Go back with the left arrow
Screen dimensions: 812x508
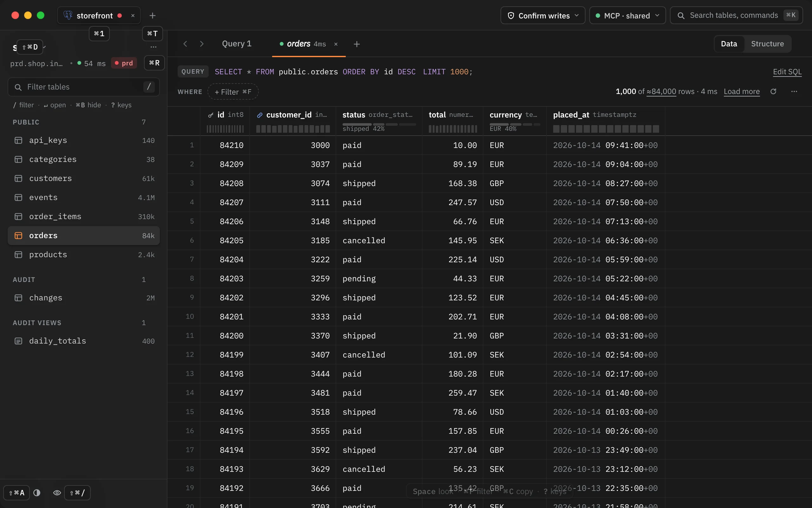(185, 44)
